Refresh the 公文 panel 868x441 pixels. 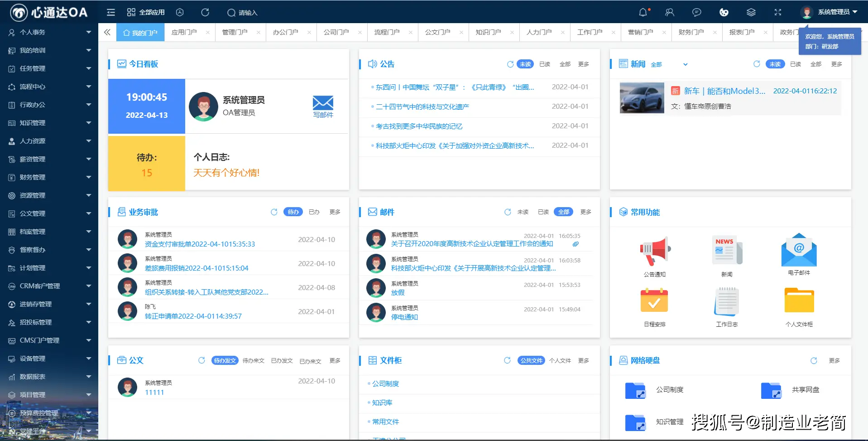(201, 360)
